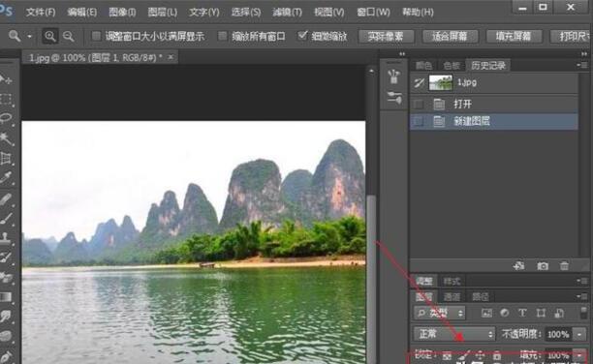Select the History Brush tool
This screenshot has height=364, width=593.
coord(6,258)
